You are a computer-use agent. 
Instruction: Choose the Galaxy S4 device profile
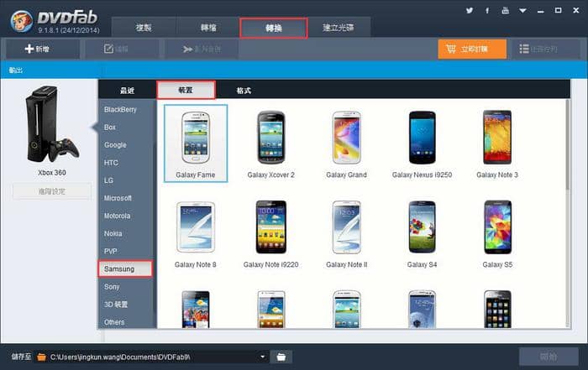[x=422, y=234]
